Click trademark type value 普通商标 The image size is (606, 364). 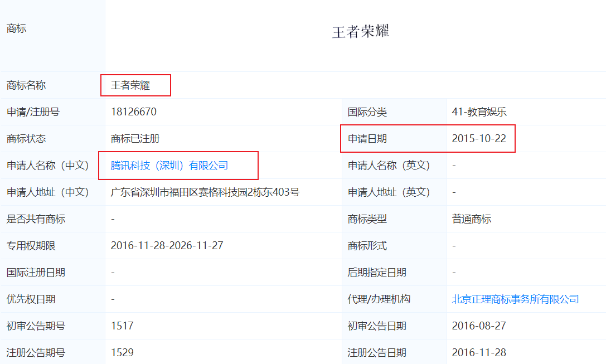click(x=472, y=219)
